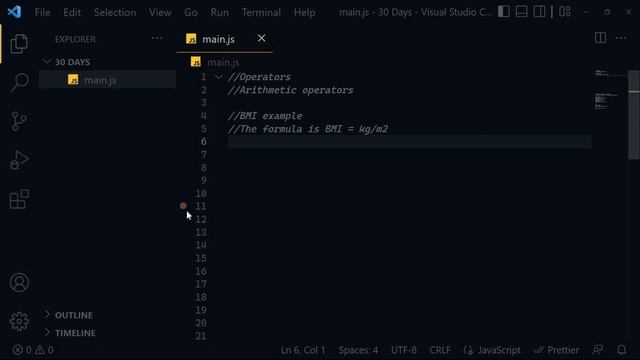This screenshot has height=360, width=640.
Task: Close the main.js editor tab
Action: click(261, 38)
